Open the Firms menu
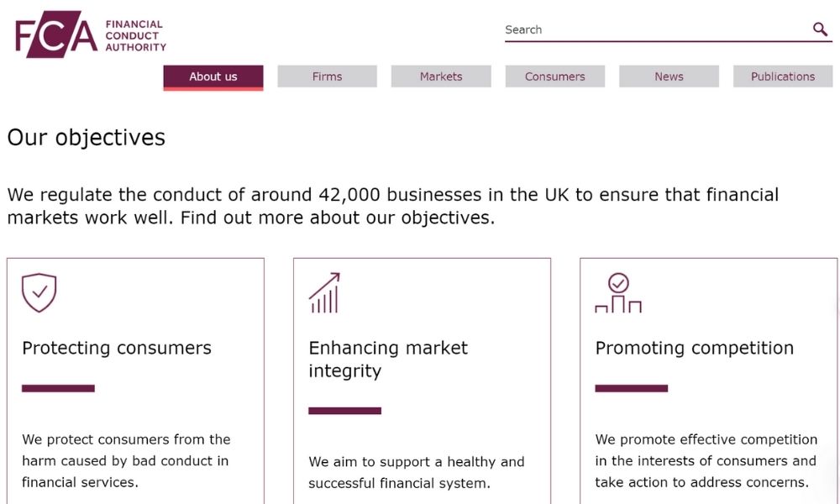 click(x=327, y=76)
